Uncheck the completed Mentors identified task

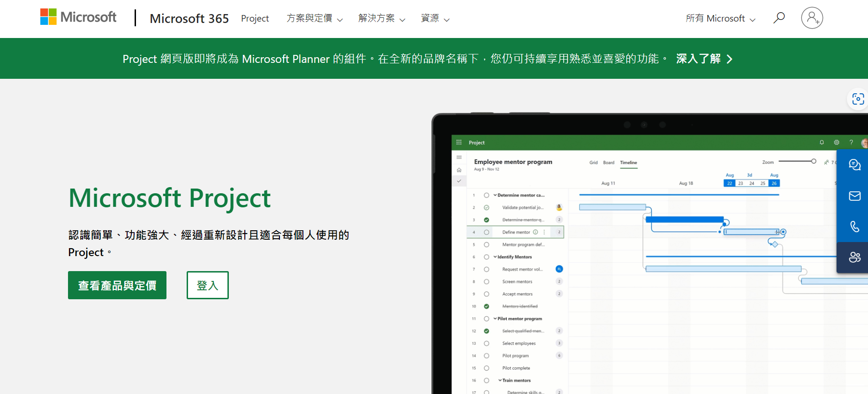click(486, 306)
